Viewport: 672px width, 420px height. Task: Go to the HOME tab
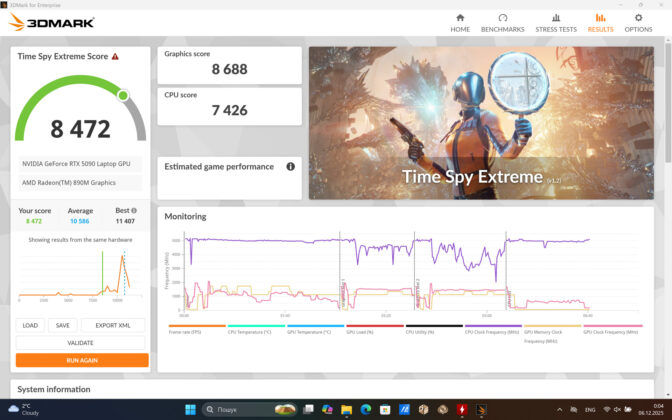[460, 23]
